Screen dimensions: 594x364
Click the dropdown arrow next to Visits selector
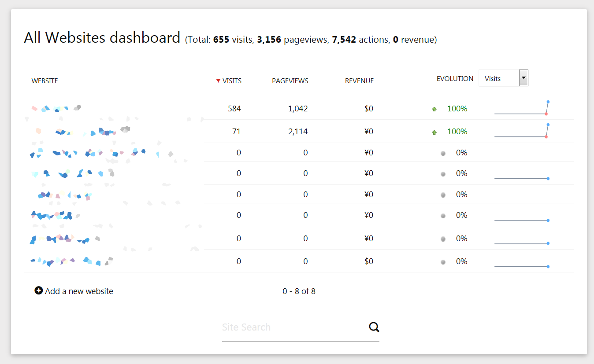(x=523, y=78)
